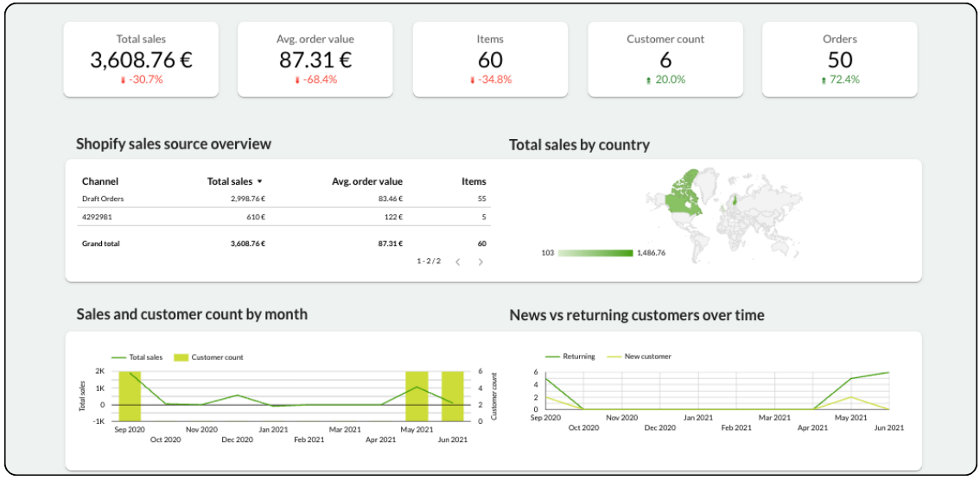Screen dimensions: 980x480
Task: Select the Draft Orders row in table
Action: [x=103, y=199]
